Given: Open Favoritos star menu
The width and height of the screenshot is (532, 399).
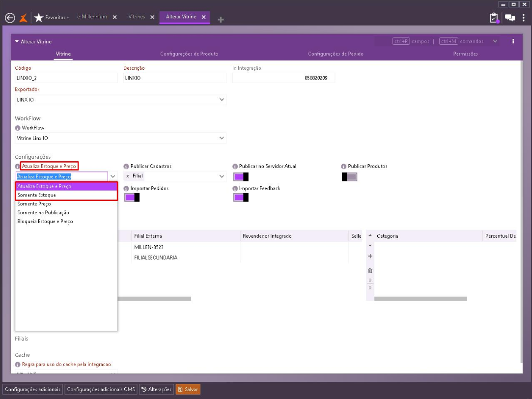Looking at the screenshot, I should coord(51,17).
